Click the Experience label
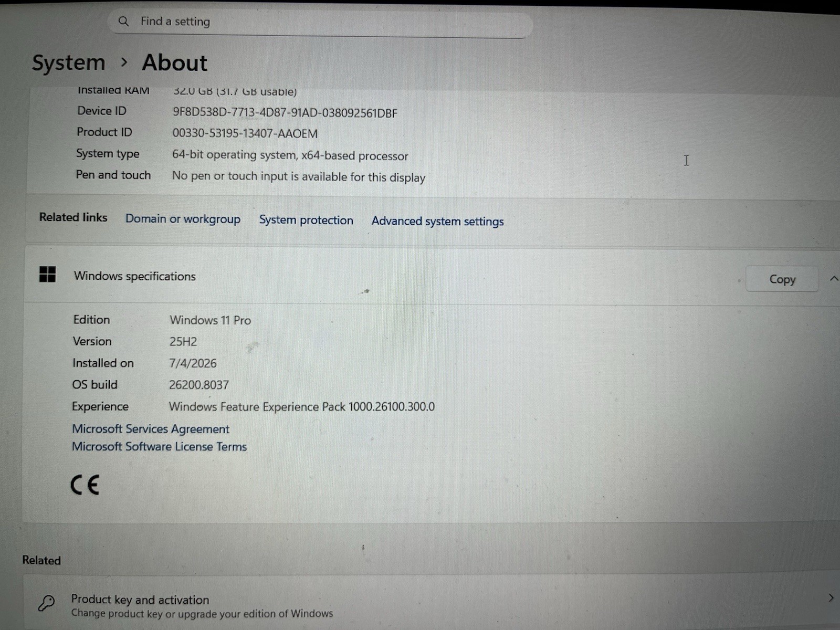 100,406
